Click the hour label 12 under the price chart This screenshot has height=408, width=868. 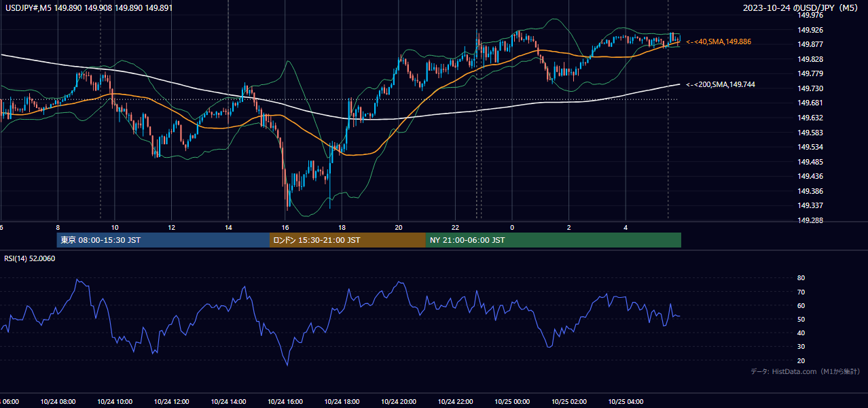(x=172, y=227)
